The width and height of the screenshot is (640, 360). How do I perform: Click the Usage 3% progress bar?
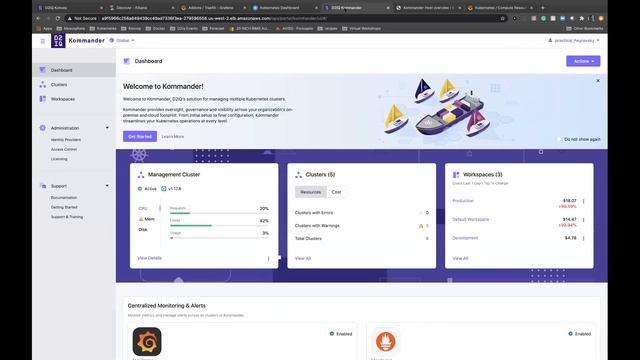pyautogui.click(x=219, y=238)
